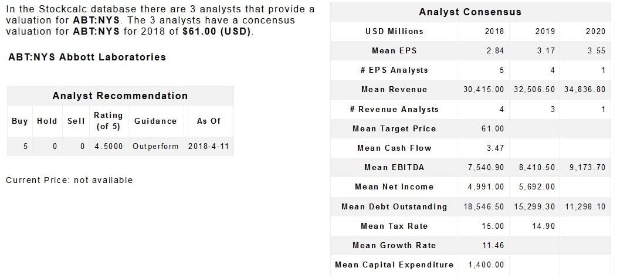Click the Outperform guidance value
The image size is (644, 278).
(x=155, y=146)
